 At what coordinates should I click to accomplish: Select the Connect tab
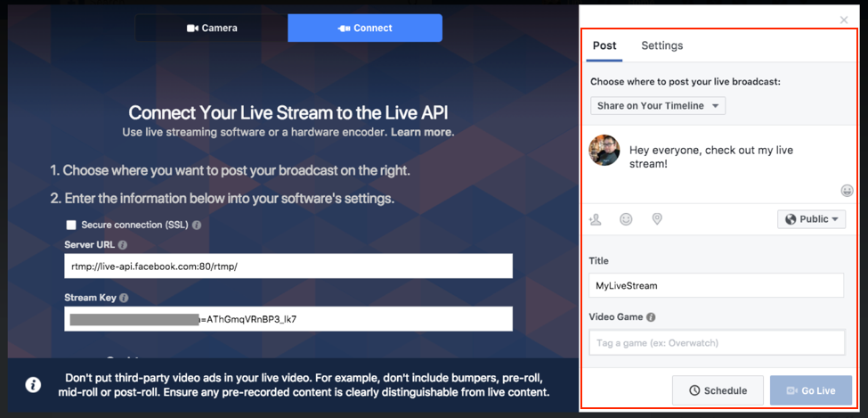(365, 29)
